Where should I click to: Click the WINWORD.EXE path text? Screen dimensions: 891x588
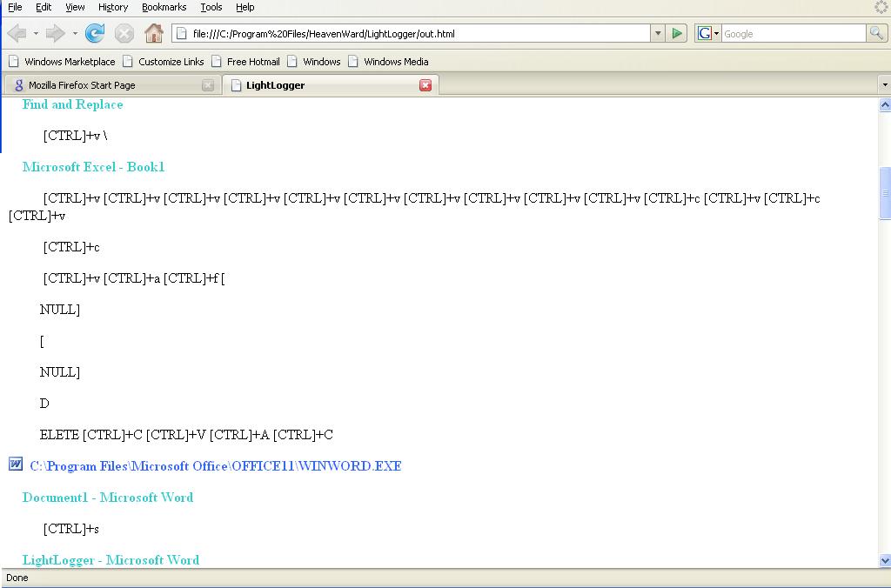(216, 466)
